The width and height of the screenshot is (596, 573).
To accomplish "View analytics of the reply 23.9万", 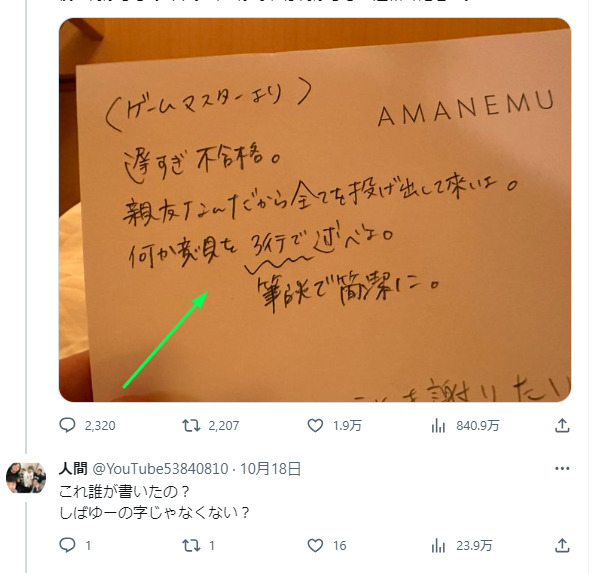I will coord(438,545).
